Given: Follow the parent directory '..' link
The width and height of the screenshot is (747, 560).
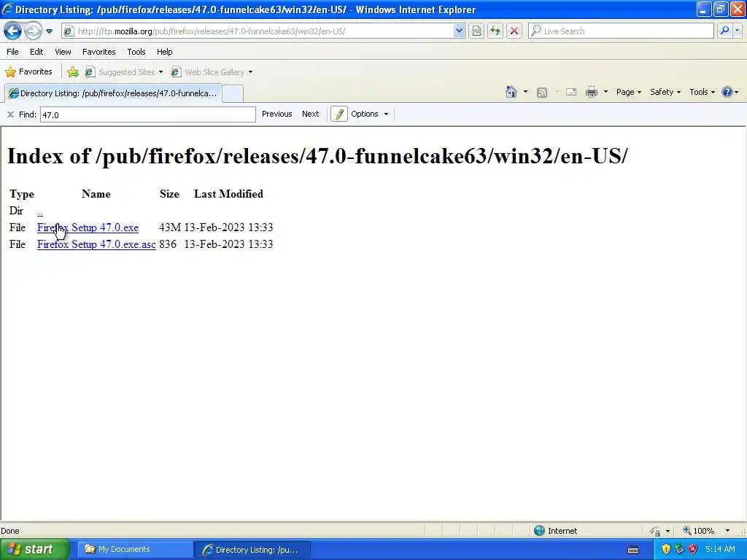Looking at the screenshot, I should tap(40, 211).
